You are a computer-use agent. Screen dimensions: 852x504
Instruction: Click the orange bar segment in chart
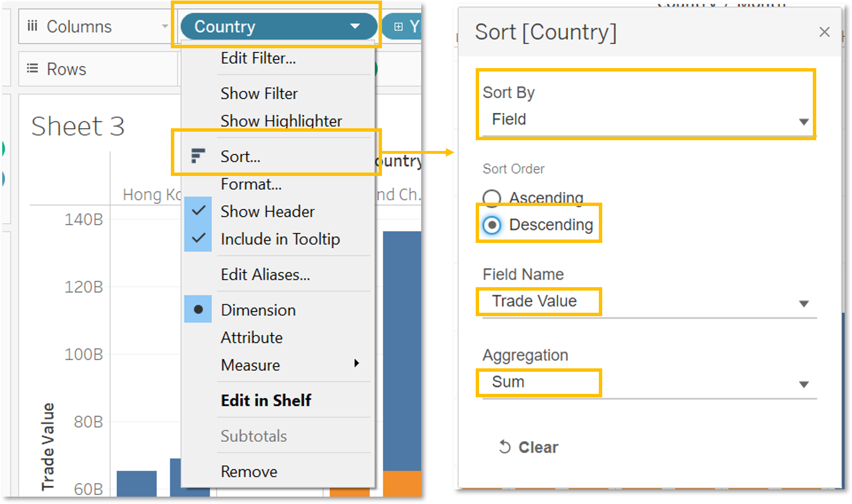(402, 483)
